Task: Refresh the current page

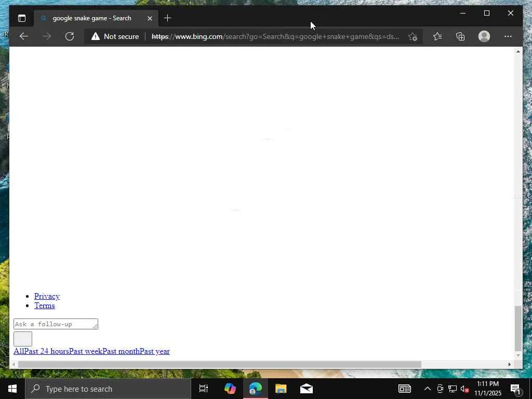Action: 70,36
